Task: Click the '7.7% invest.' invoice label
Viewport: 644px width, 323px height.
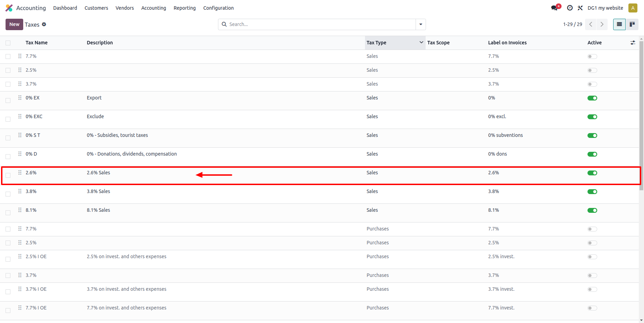Action: point(501,308)
